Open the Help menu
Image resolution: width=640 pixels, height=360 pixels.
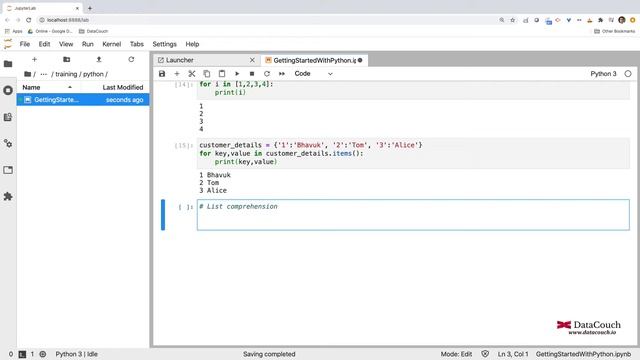pos(192,44)
